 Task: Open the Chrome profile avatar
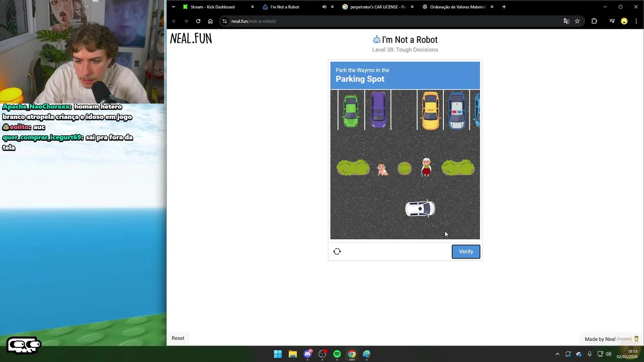click(x=624, y=21)
